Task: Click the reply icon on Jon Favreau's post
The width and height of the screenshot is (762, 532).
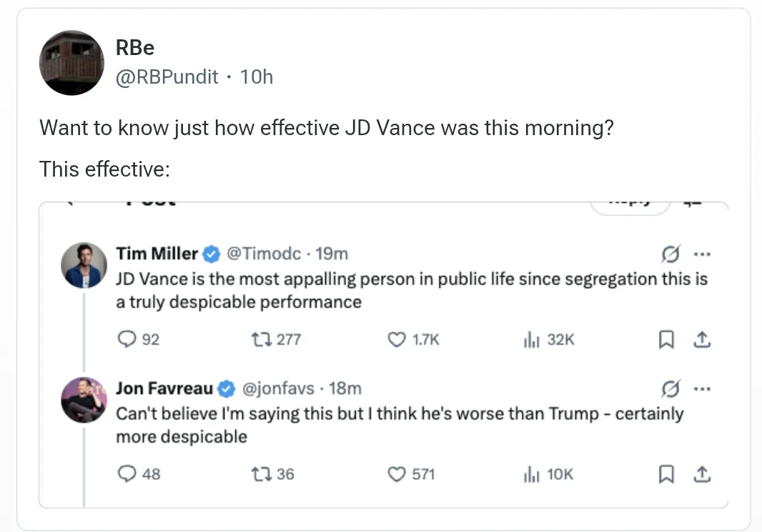Action: coord(127,473)
